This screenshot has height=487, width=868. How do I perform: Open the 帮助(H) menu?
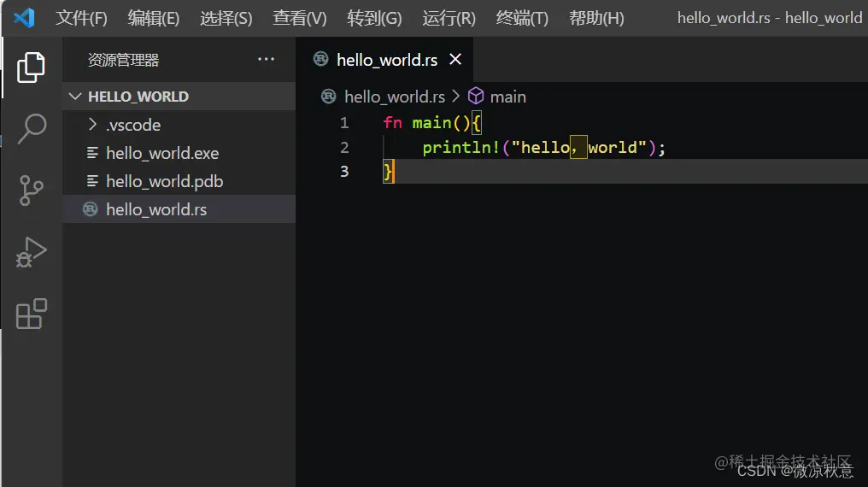point(596,18)
